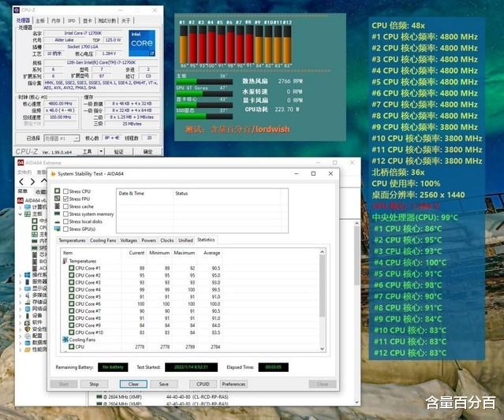The image size is (504, 420).
Task: Click the 数据库 database icon in tree
Action: (x=28, y=343)
